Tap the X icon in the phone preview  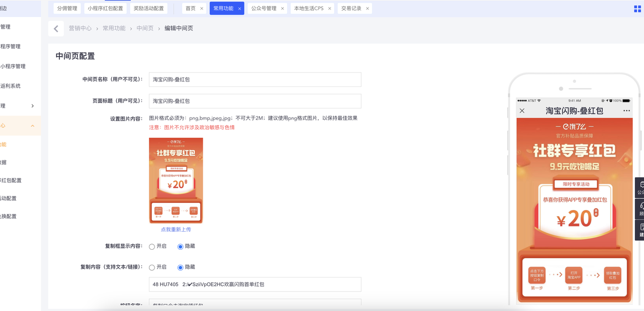click(522, 111)
